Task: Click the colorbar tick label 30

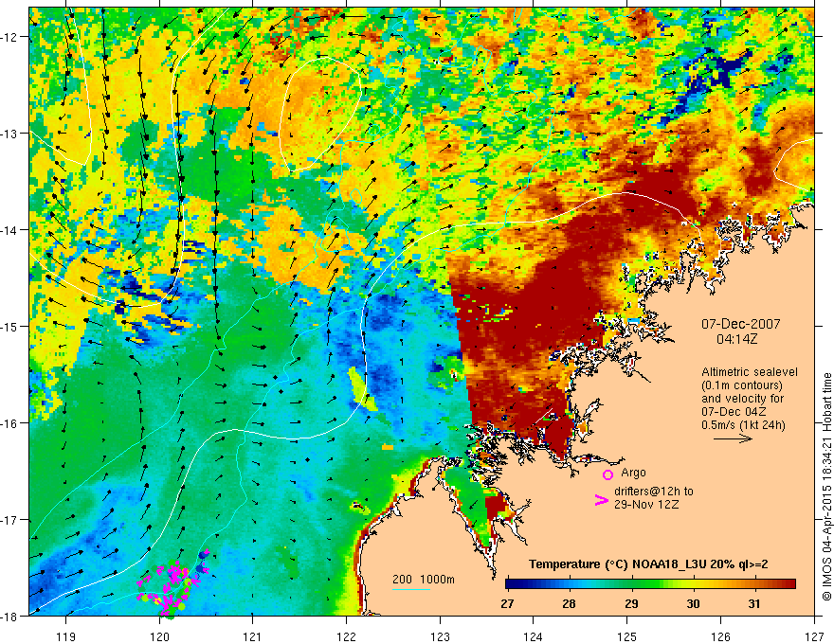Action: click(x=693, y=603)
